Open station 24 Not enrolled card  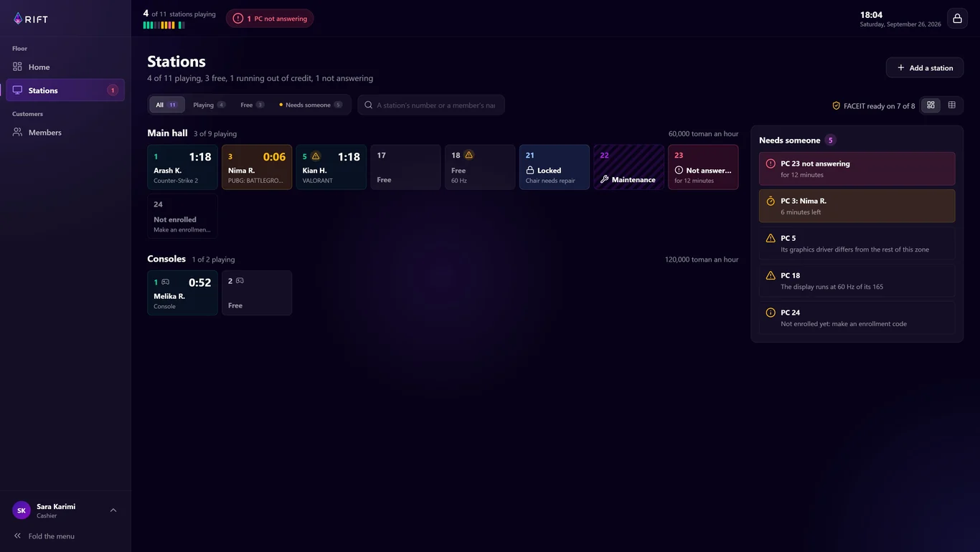tap(182, 216)
